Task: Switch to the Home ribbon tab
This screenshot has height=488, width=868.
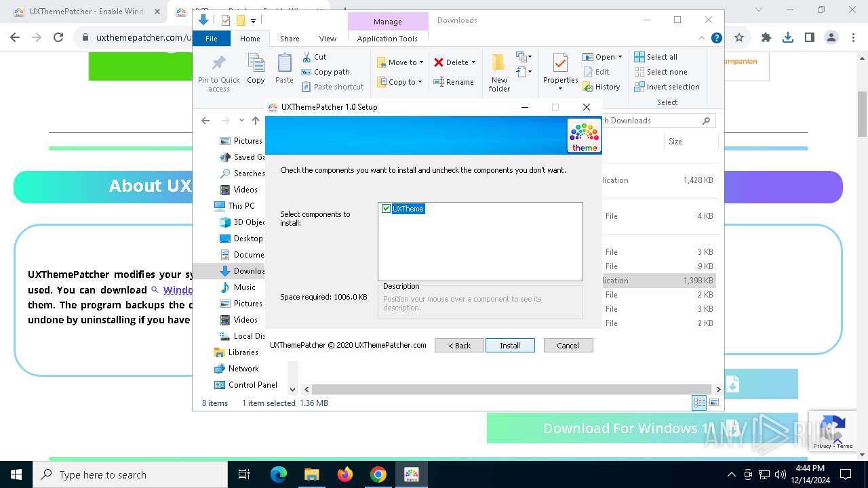Action: coord(250,39)
